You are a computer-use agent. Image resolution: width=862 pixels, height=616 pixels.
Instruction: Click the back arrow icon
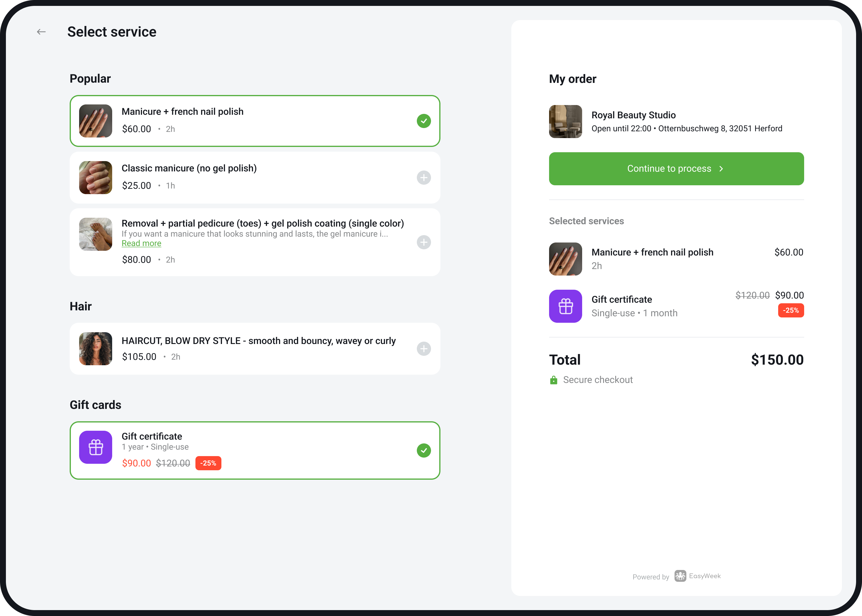click(x=41, y=32)
